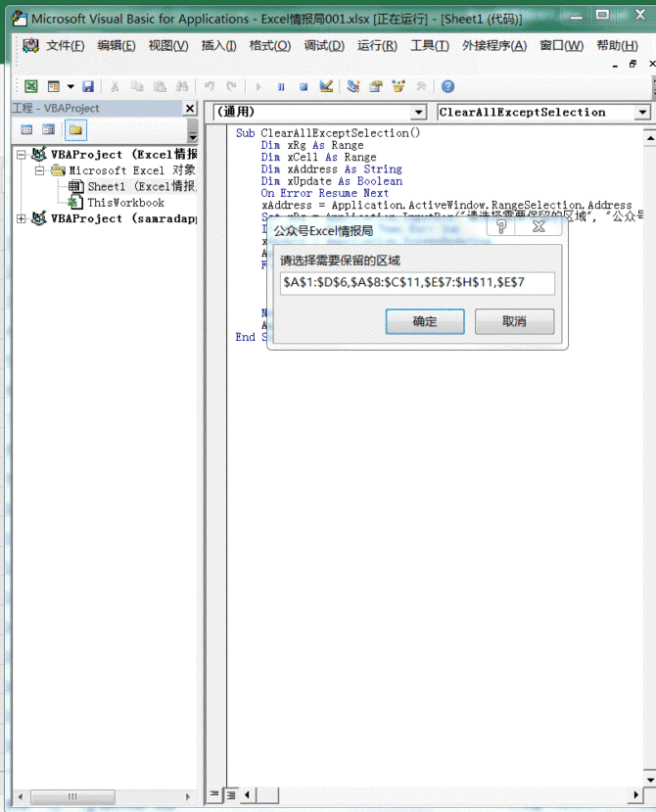The height and width of the screenshot is (812, 656).
Task: Click the range address input field
Action: 416,283
